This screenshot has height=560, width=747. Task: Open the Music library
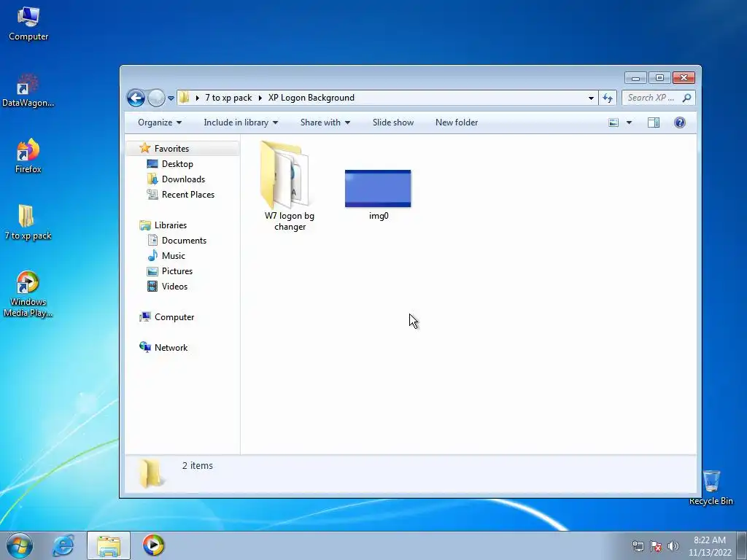[174, 256]
